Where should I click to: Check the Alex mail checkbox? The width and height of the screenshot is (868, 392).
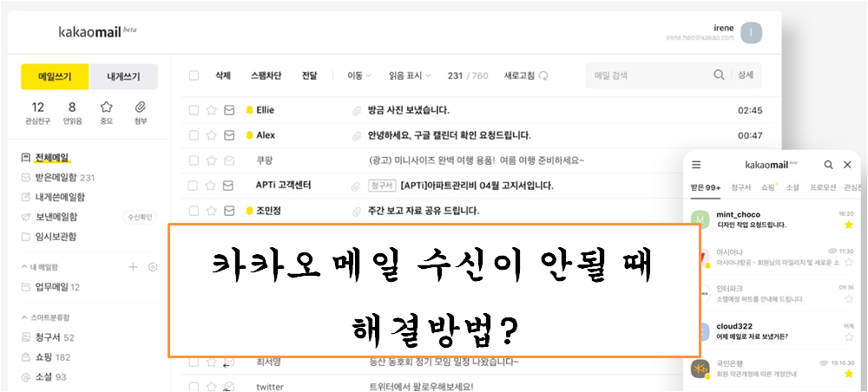coord(194,135)
